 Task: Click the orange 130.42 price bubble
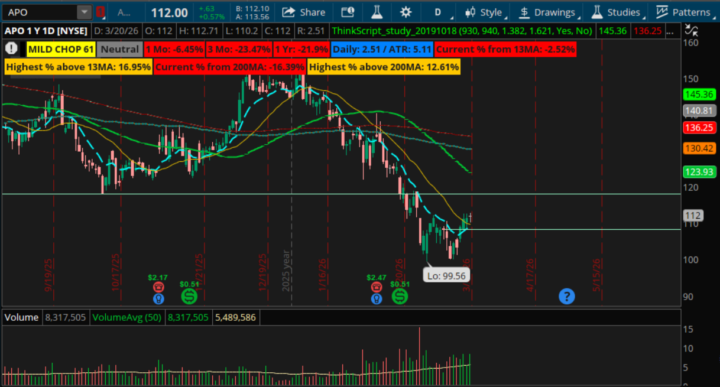[699, 148]
